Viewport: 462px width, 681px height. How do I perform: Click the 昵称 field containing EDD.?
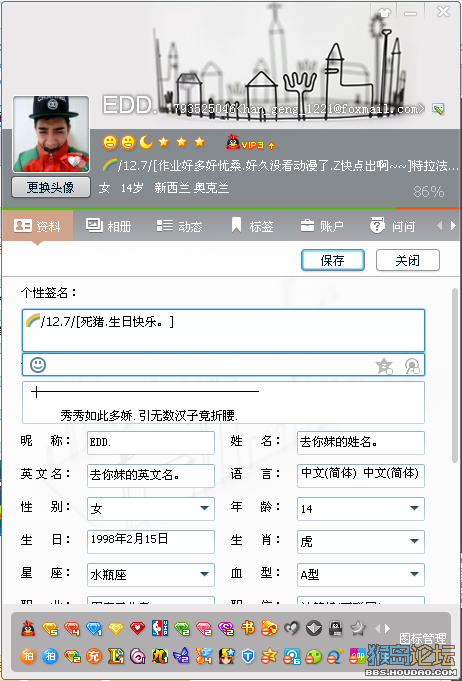click(151, 443)
